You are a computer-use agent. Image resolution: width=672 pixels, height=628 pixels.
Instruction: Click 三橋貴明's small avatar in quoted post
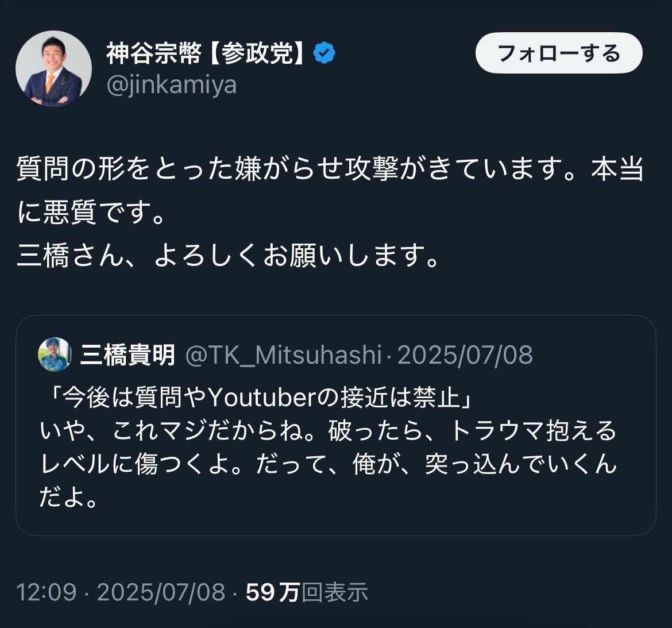(55, 355)
